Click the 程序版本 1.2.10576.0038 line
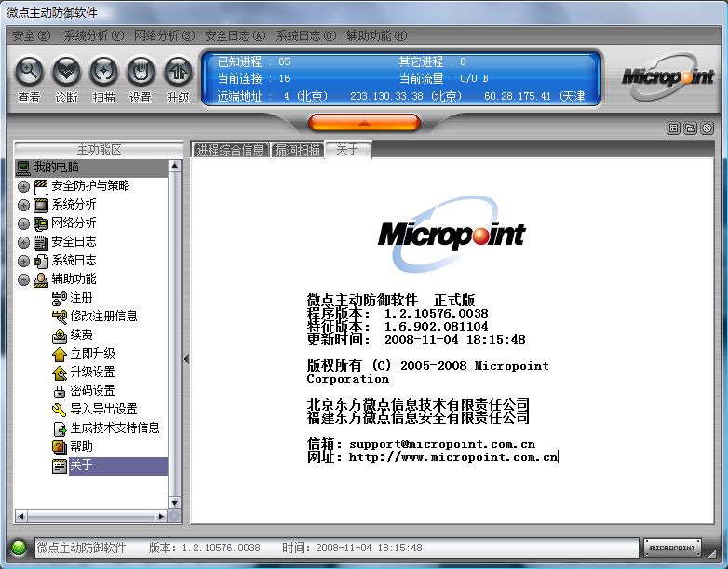 coord(398,314)
